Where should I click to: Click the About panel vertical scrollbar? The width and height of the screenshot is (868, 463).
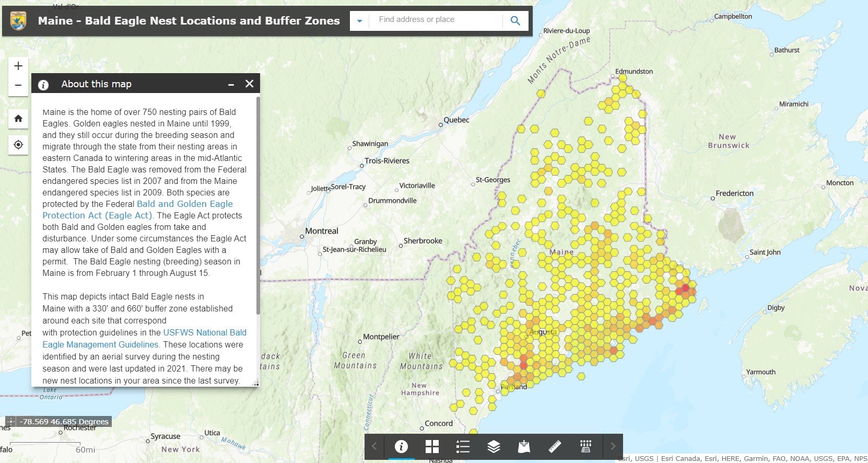tap(258, 205)
